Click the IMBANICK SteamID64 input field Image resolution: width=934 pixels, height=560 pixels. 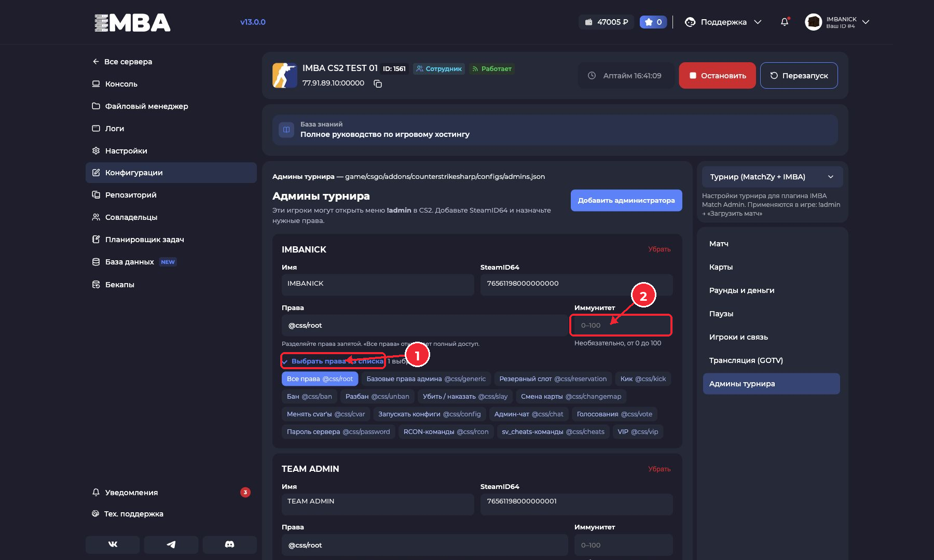point(576,285)
